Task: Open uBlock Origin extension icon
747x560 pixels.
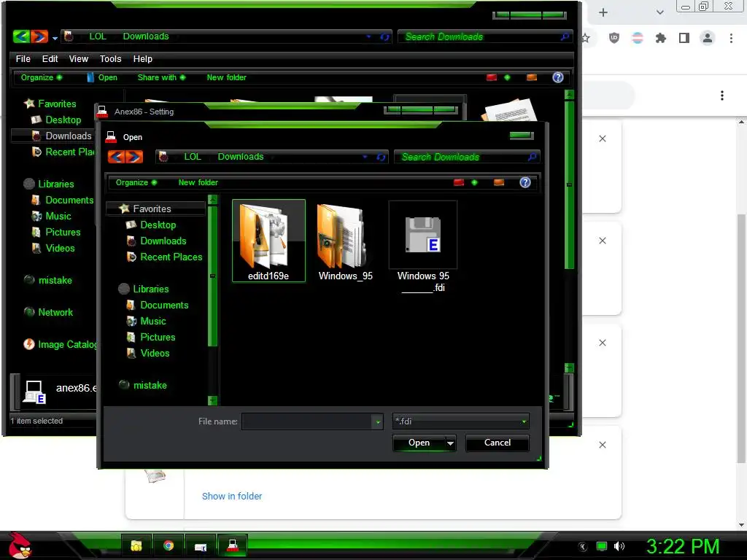Action: point(614,38)
